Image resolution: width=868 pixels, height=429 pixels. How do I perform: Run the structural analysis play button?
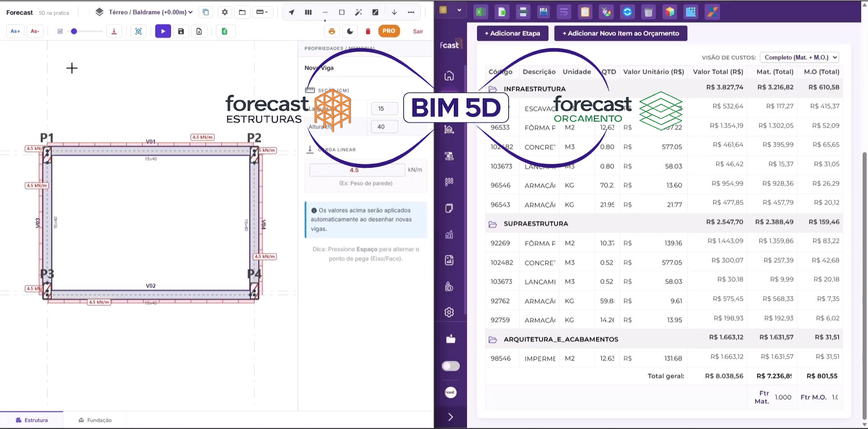(163, 31)
